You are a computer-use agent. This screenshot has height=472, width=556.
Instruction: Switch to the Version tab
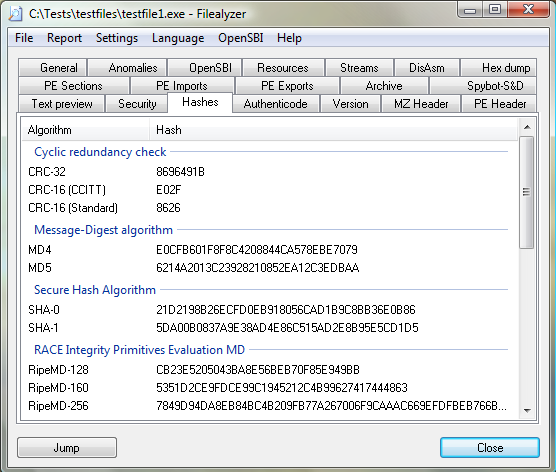[x=350, y=104]
